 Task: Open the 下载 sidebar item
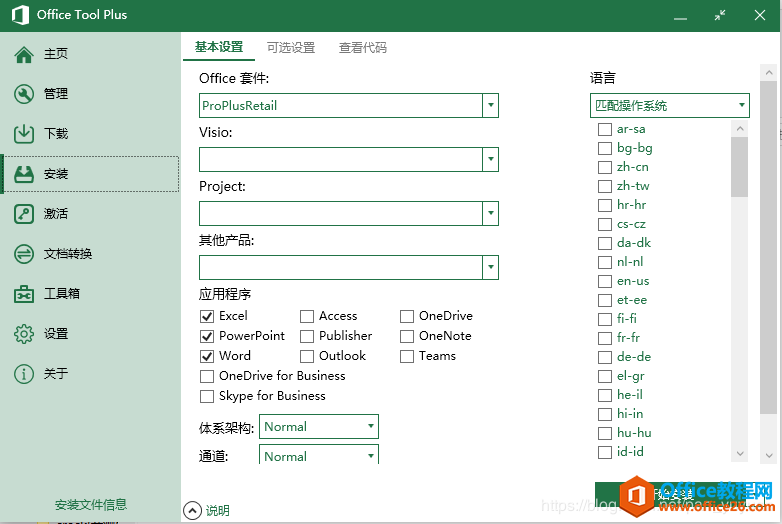[x=91, y=134]
